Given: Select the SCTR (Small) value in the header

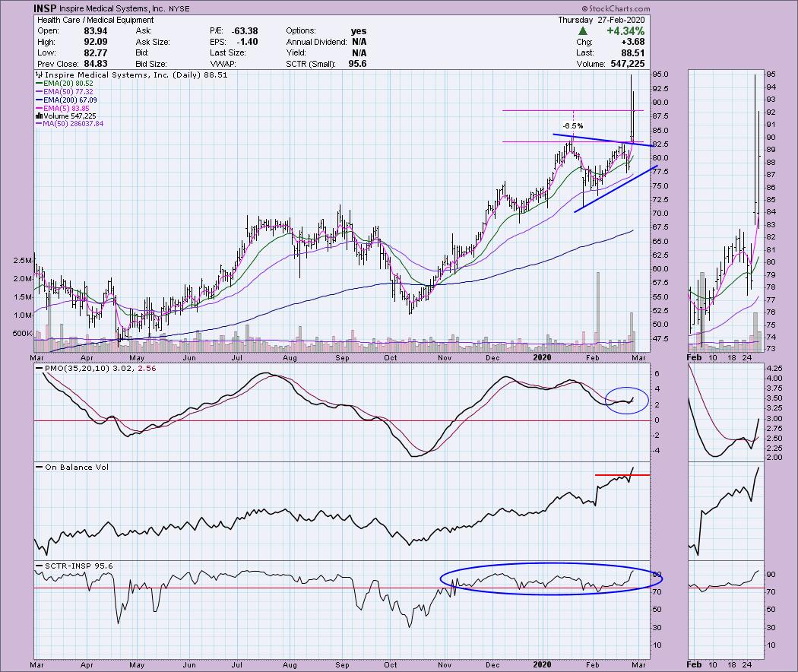Looking at the screenshot, I should [x=358, y=64].
